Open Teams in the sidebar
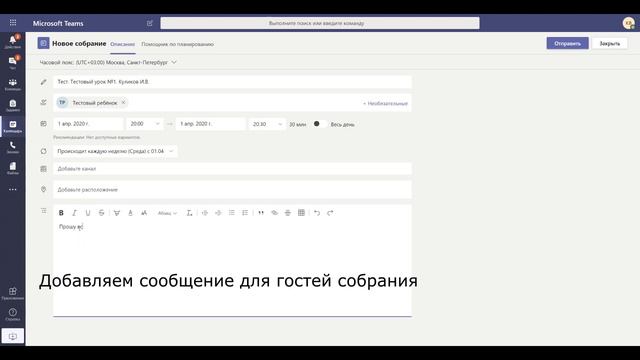Viewport: 640px width, 360px height. (x=13, y=84)
